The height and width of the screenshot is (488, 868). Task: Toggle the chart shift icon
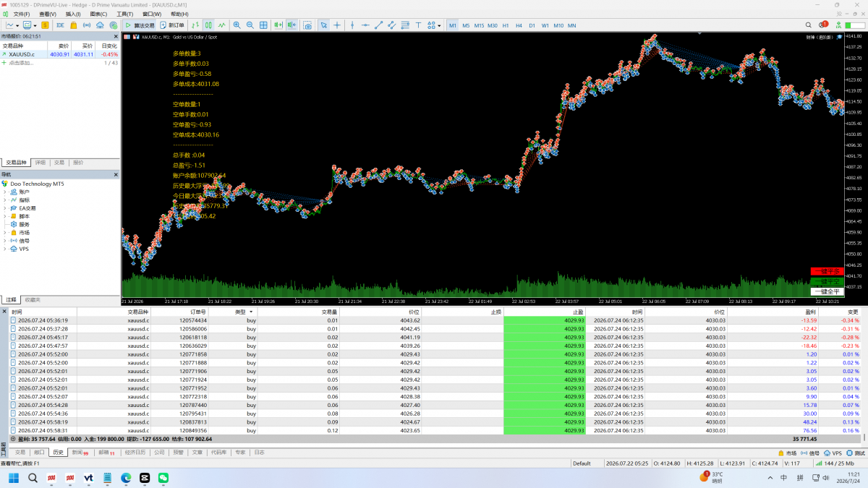292,25
